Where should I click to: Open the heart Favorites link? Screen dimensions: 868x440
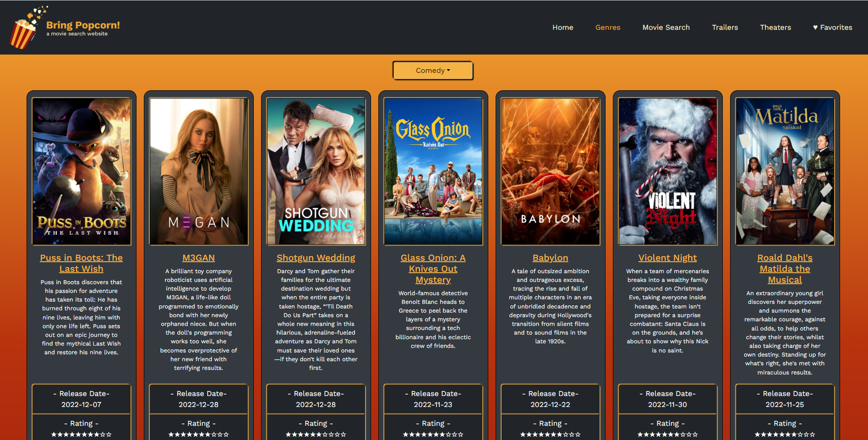click(x=832, y=27)
